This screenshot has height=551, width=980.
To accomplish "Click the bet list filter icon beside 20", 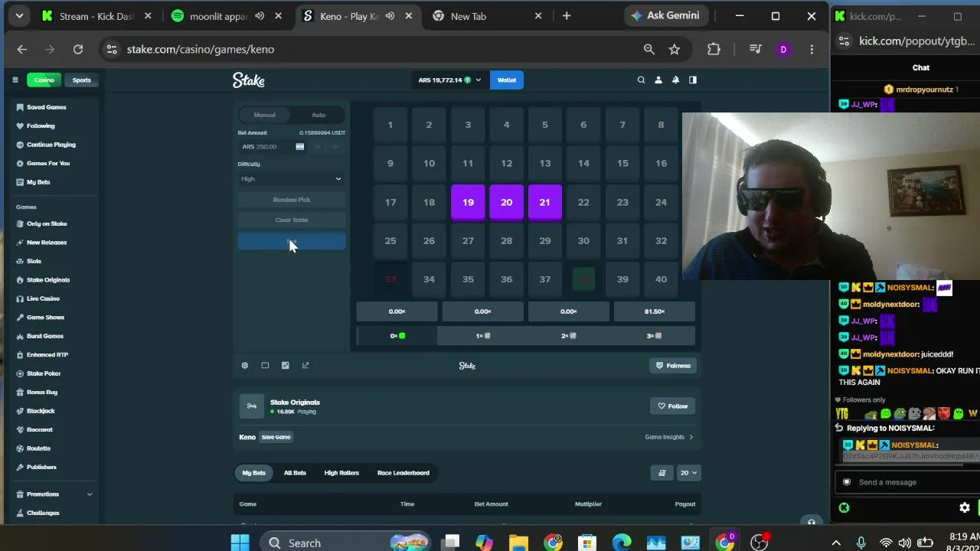I will pyautogui.click(x=662, y=473).
